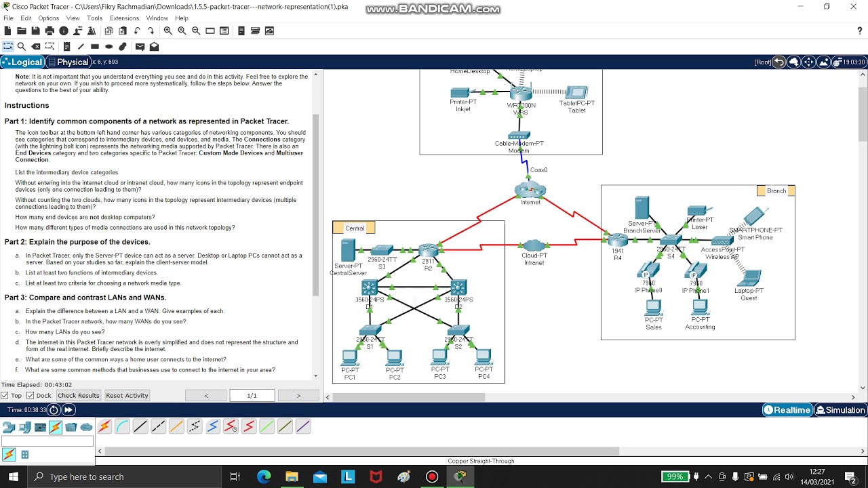Zoom in with magnifier plus icon
The height and width of the screenshot is (488, 868).
coord(167,30)
